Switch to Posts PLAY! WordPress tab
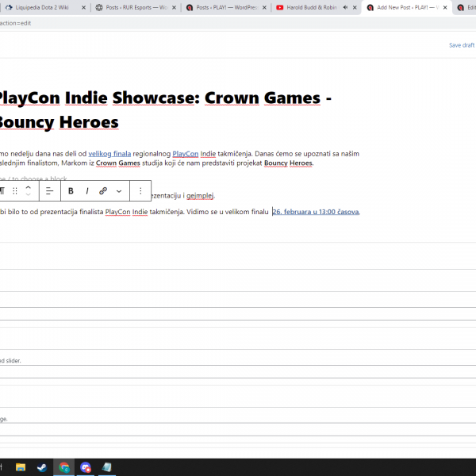The height and width of the screenshot is (476, 476). 227,7
